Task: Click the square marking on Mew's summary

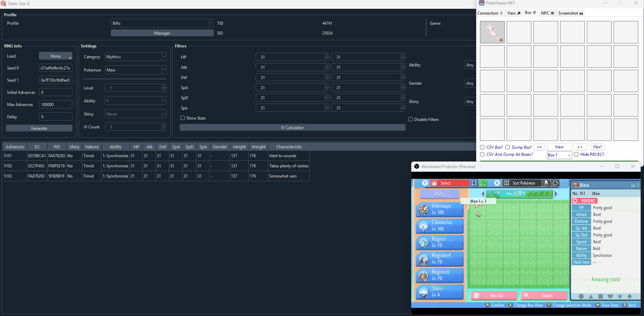Action: [x=600, y=296]
